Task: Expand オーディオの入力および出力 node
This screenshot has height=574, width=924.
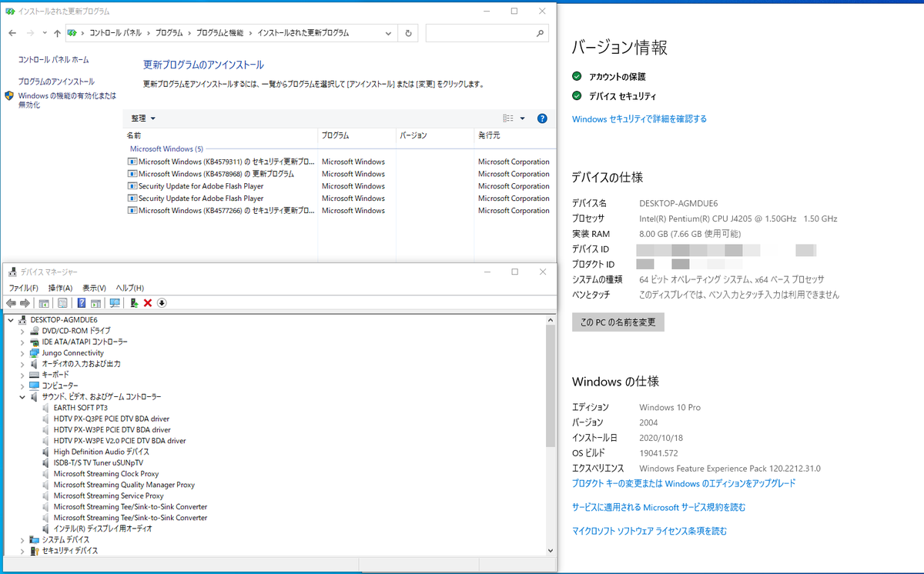Action: (x=22, y=363)
